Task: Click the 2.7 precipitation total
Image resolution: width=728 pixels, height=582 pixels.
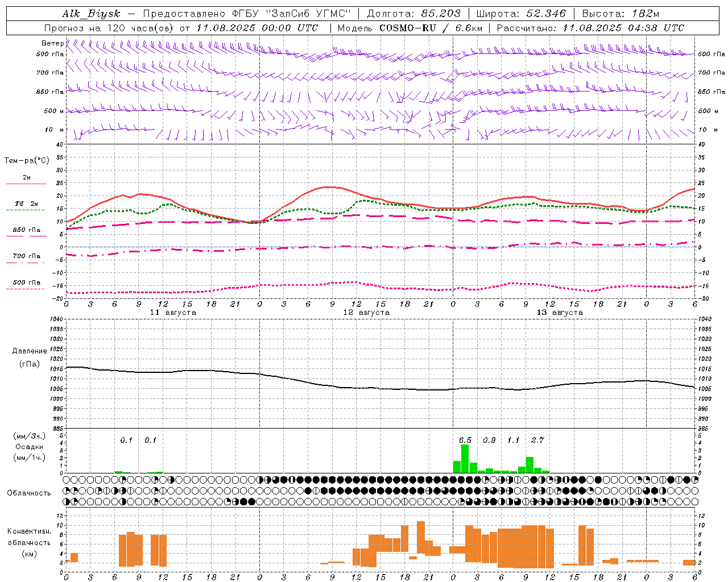Action: pos(537,440)
